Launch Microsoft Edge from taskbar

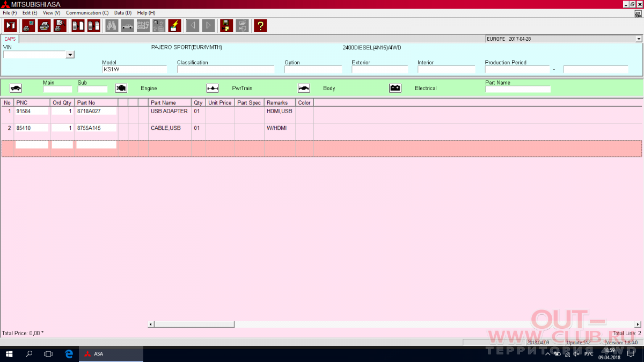(x=69, y=354)
